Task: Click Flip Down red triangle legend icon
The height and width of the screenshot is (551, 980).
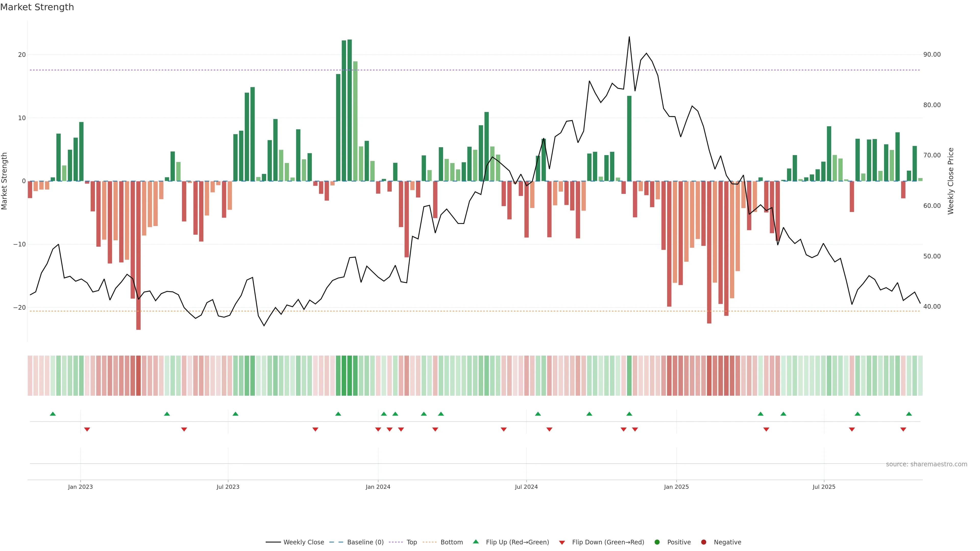Action: [x=562, y=542]
